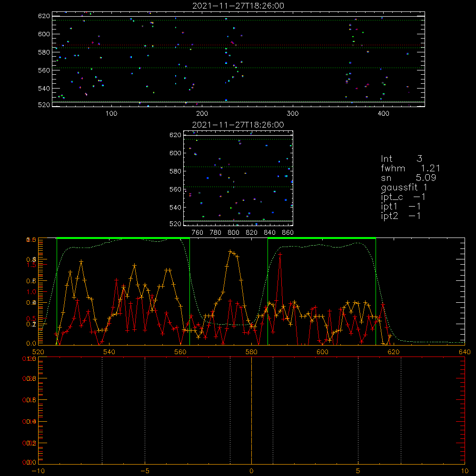Click the 'ipt1 -1' text line
Image resolution: width=476 pixels, height=476 pixels.
[401, 207]
